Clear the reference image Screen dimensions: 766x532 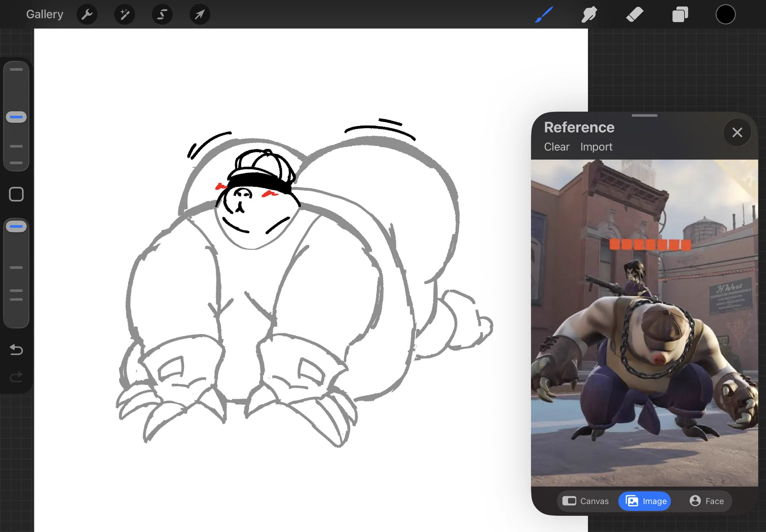pos(557,147)
